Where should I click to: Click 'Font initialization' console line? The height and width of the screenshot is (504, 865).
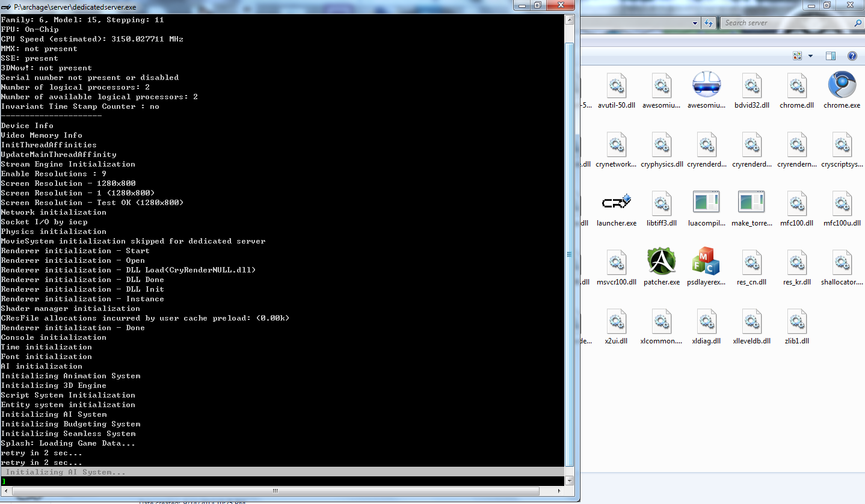46,357
